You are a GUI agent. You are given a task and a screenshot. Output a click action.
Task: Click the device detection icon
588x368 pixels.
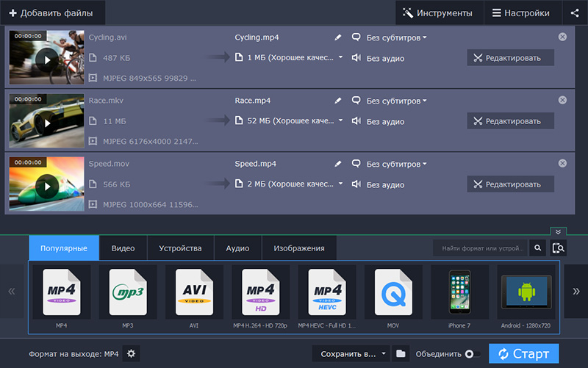click(559, 248)
